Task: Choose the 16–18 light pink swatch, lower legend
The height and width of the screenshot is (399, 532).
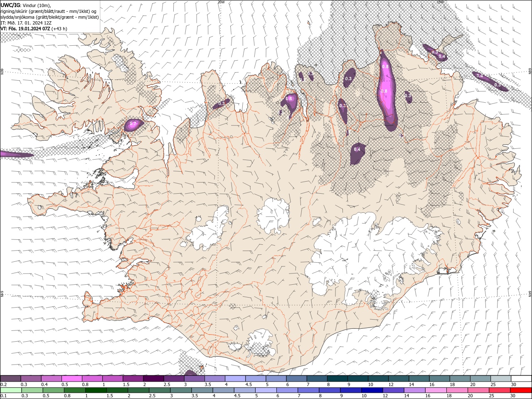Action: (436, 390)
